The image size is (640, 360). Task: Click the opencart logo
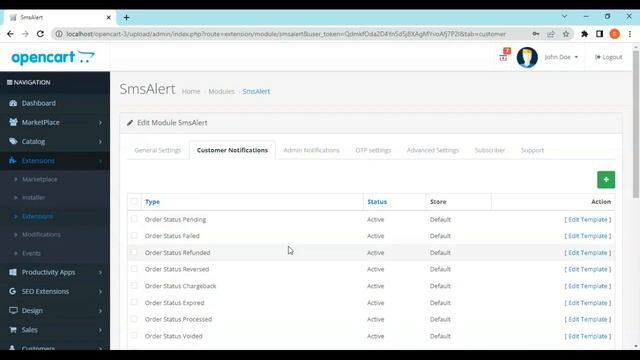click(x=53, y=57)
